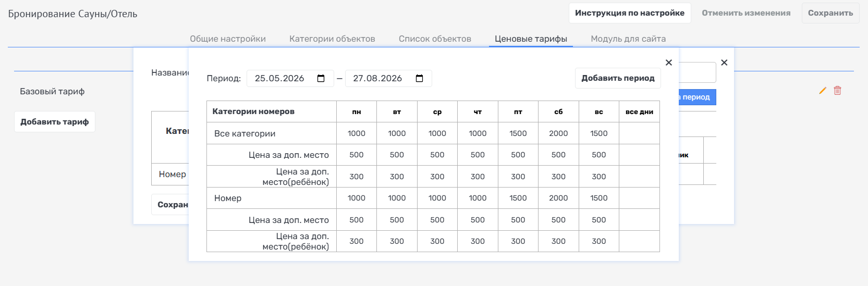The width and height of the screenshot is (868, 286).
Task: Click Добавить период in pricing dialog
Action: click(618, 78)
